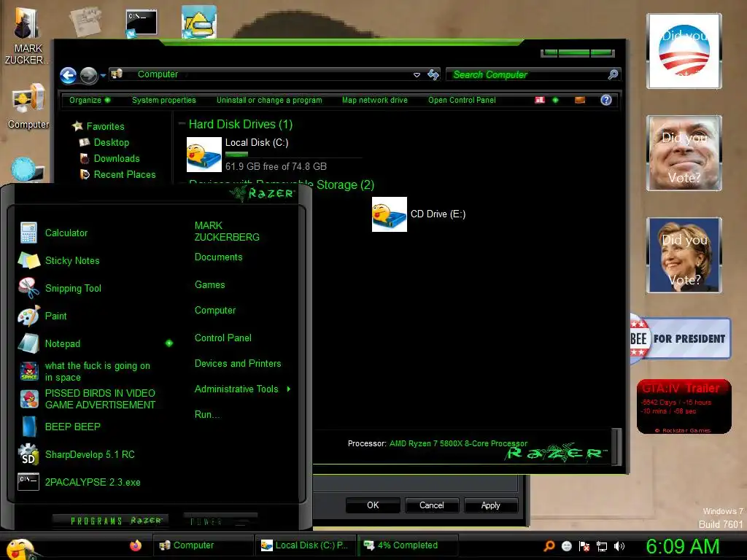Click the Obama Did you vote gadget

(684, 51)
